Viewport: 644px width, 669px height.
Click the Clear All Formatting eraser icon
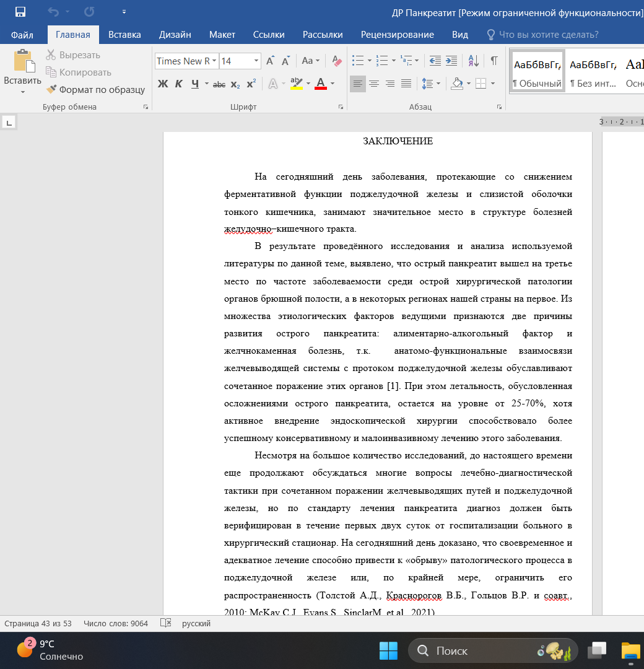337,61
